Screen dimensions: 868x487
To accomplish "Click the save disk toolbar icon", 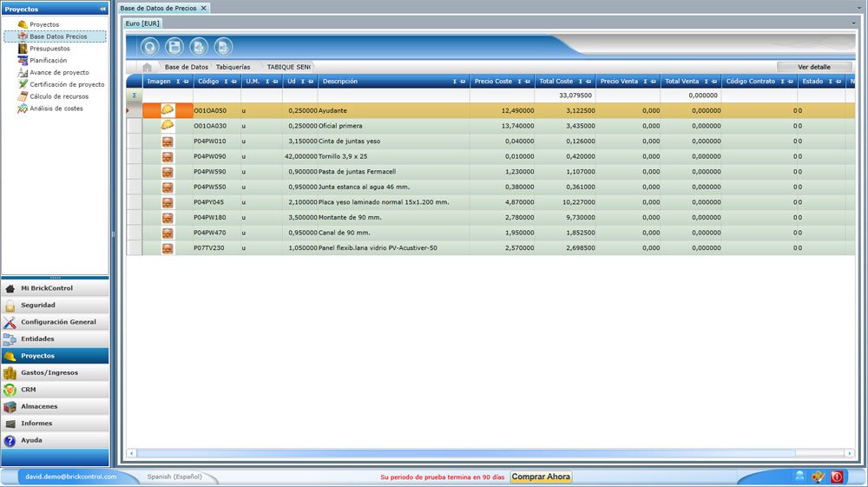I will point(174,47).
